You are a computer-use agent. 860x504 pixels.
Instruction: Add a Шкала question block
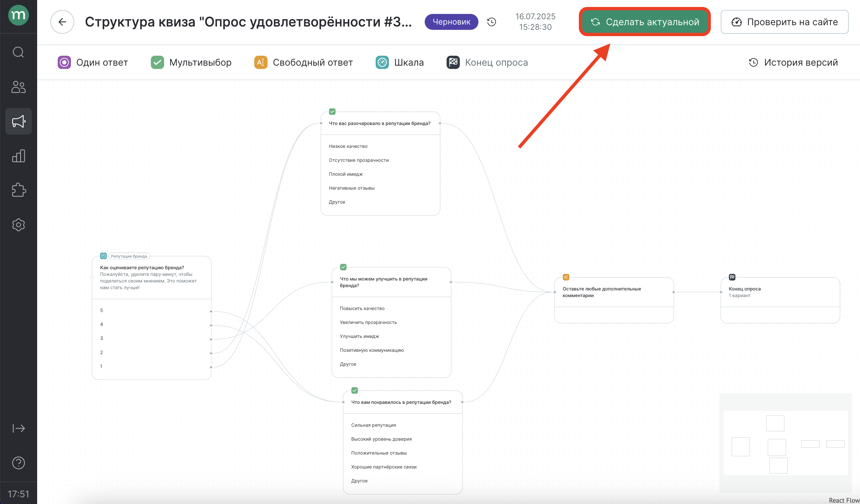coord(399,62)
